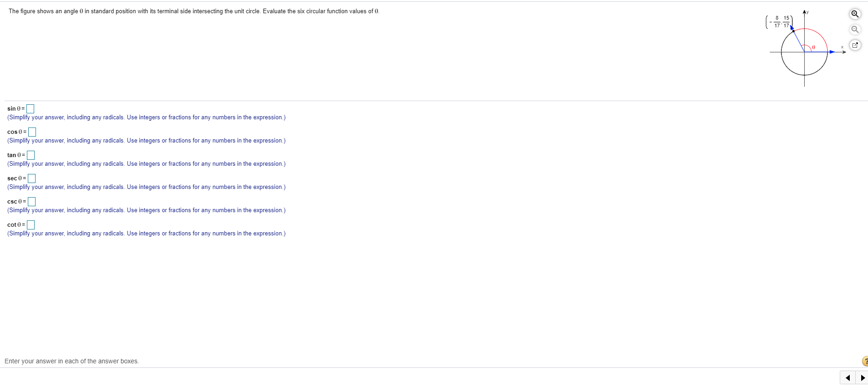The image size is (868, 387).
Task: Zoom in on the unit circle figure
Action: (x=855, y=14)
